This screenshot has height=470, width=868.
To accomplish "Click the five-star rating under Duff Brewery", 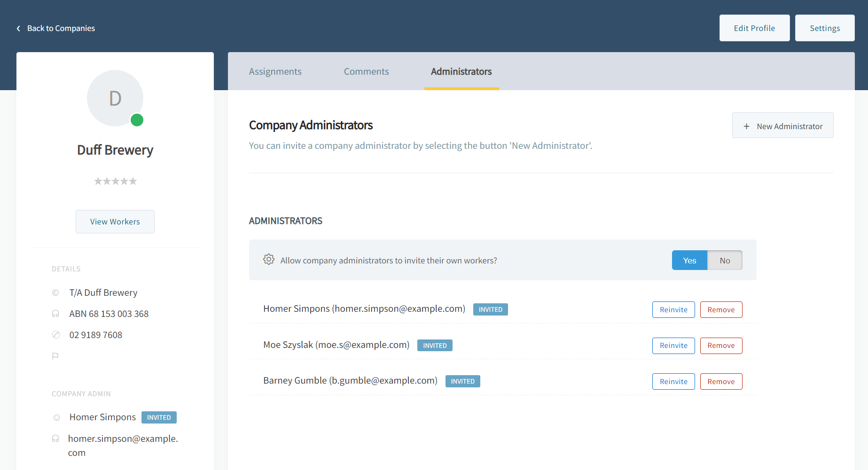I will coord(115,181).
